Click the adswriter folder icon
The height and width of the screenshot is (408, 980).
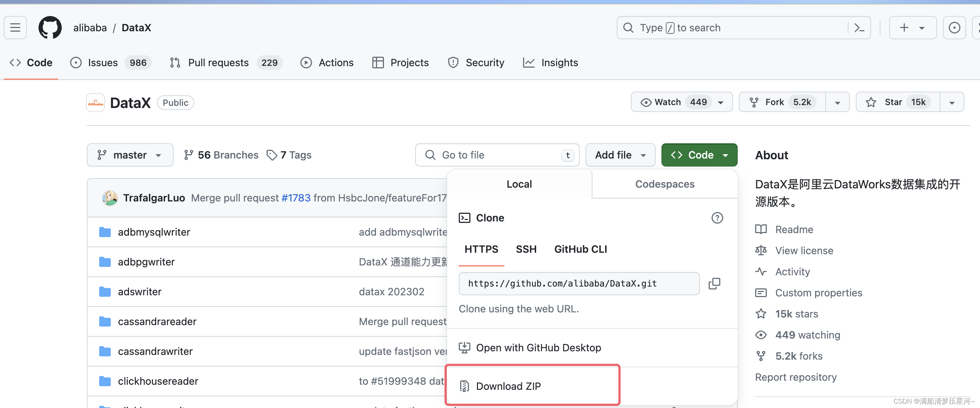click(x=105, y=292)
